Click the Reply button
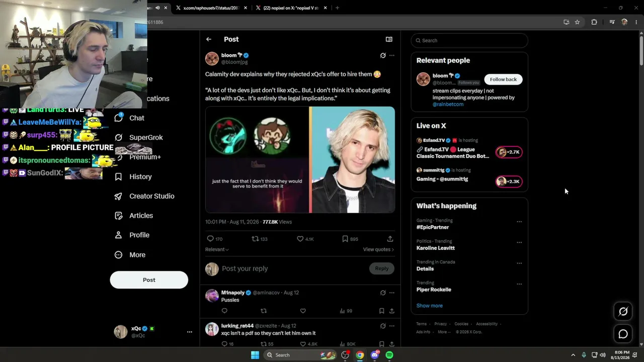Image resolution: width=644 pixels, height=362 pixels. pyautogui.click(x=382, y=268)
